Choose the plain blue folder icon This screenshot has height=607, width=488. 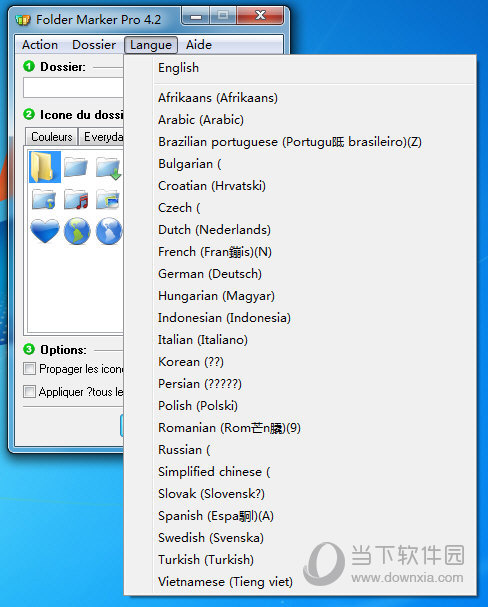point(76,167)
